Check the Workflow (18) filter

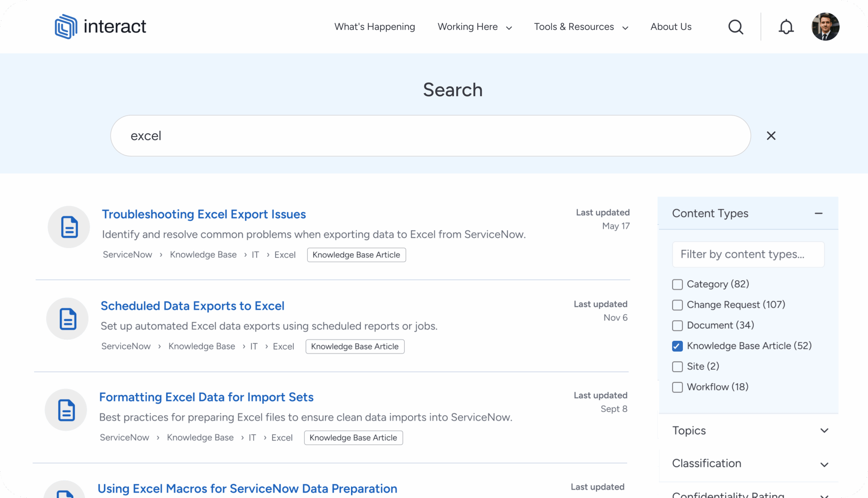[677, 387]
